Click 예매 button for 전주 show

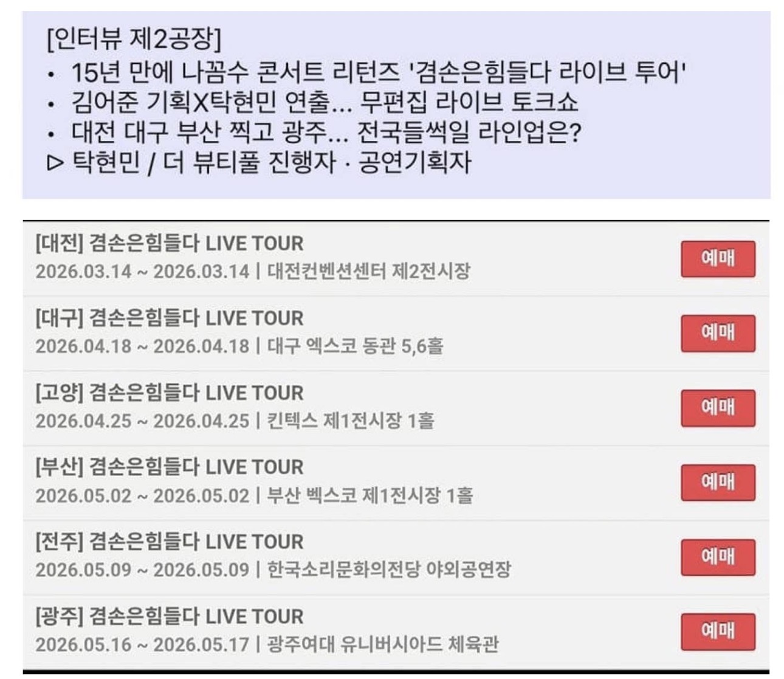coord(718,557)
